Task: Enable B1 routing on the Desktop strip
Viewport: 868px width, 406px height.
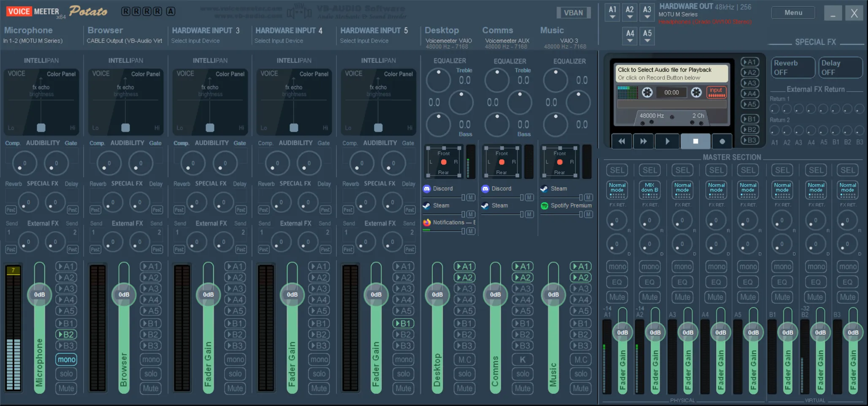Action: (x=464, y=323)
